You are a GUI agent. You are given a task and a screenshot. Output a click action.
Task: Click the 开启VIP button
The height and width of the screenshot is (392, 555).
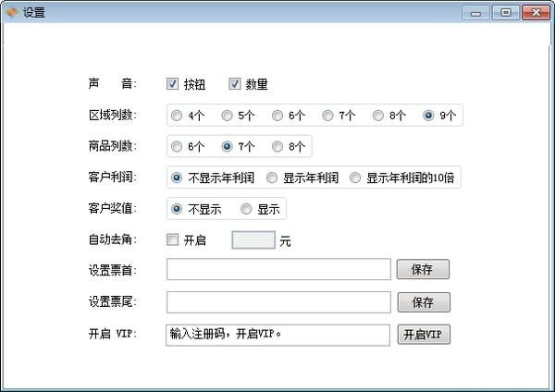(x=424, y=335)
